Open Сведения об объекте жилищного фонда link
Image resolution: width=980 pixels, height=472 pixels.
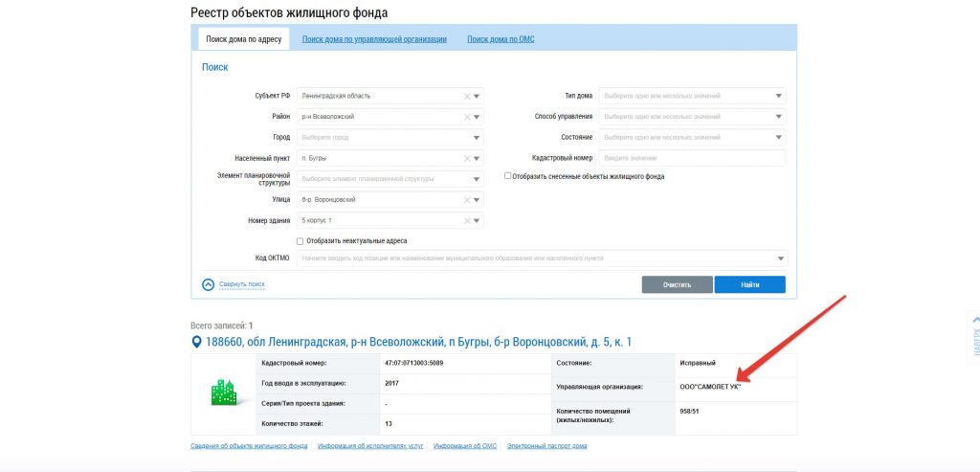[x=249, y=446]
